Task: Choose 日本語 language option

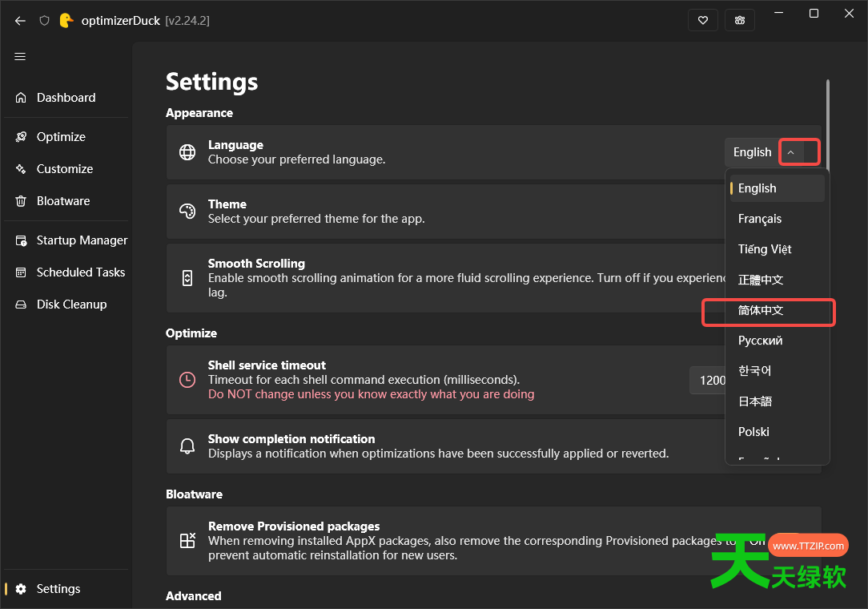Action: [778, 401]
